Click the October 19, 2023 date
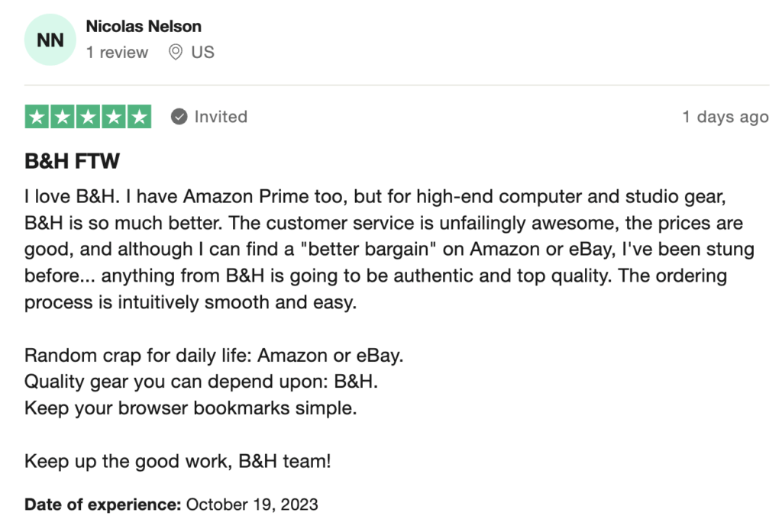782x532 pixels. (252, 505)
